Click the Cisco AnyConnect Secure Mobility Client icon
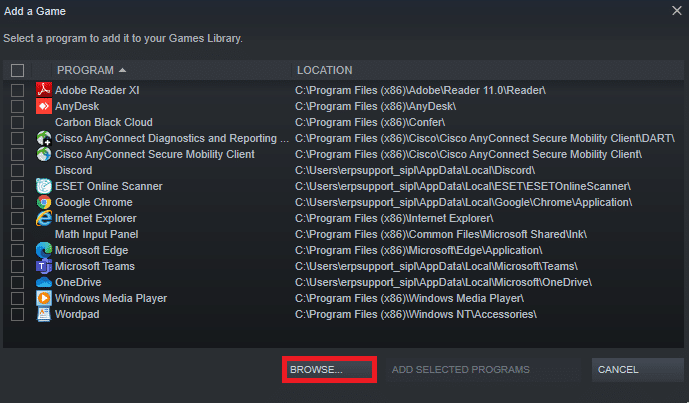The height and width of the screenshot is (403, 689). (44, 154)
